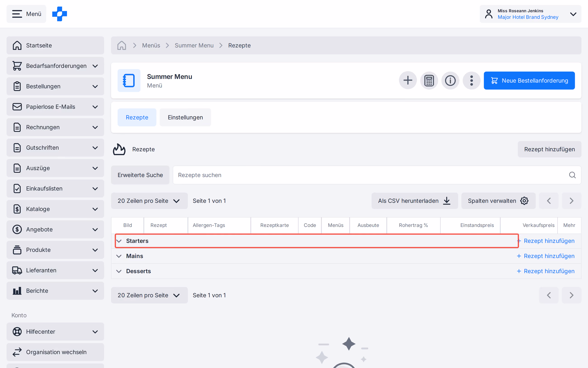Expand Hilfecenter sidebar section
The image size is (588, 368).
pyautogui.click(x=55, y=332)
